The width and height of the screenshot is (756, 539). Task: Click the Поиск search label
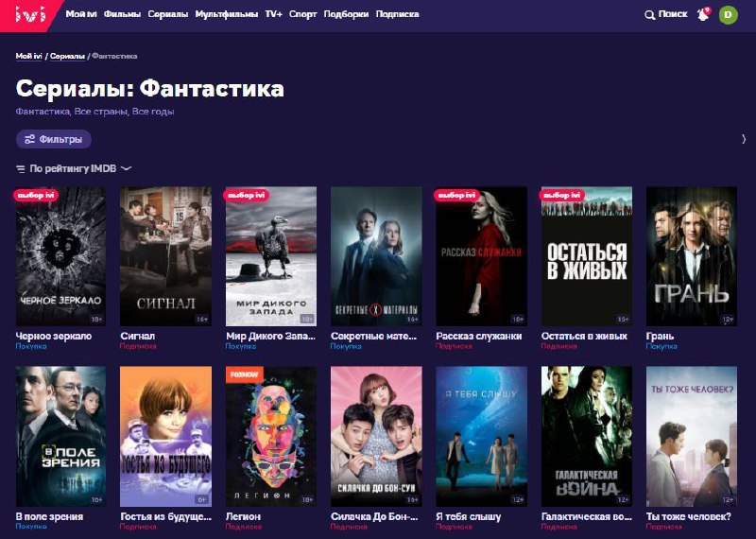(x=673, y=14)
